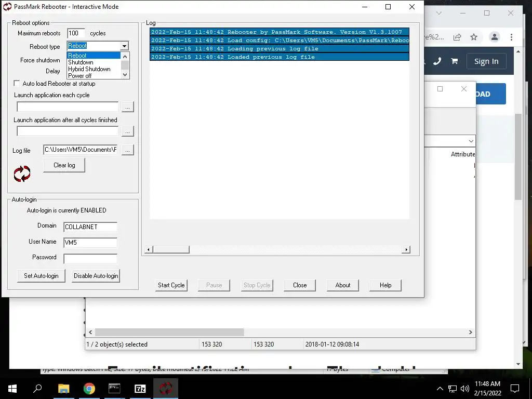Click the Launch application each cycle field
Image resolution: width=532 pixels, height=399 pixels.
coord(68,107)
